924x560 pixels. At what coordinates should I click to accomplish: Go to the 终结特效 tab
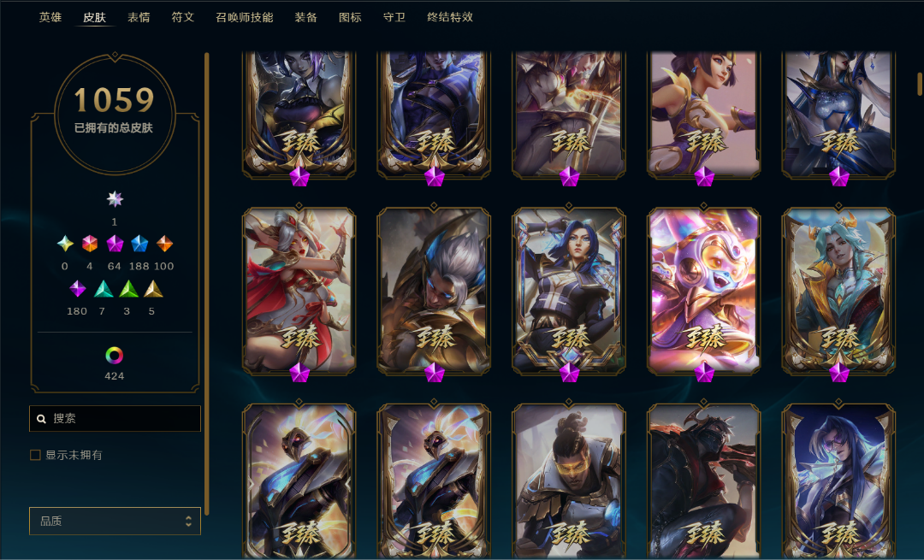pos(450,17)
